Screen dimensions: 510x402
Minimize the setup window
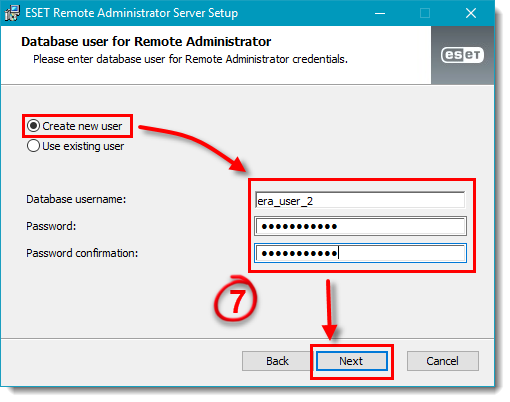point(380,13)
